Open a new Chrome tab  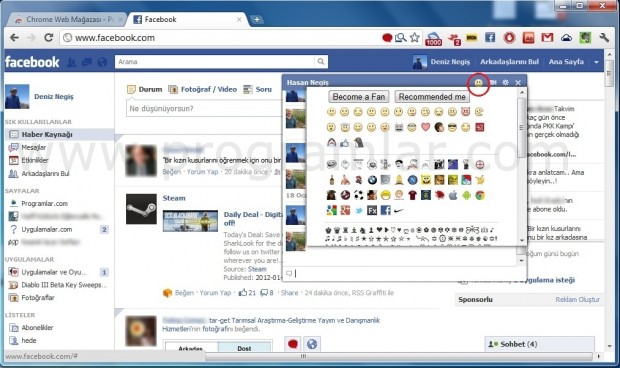coord(257,19)
